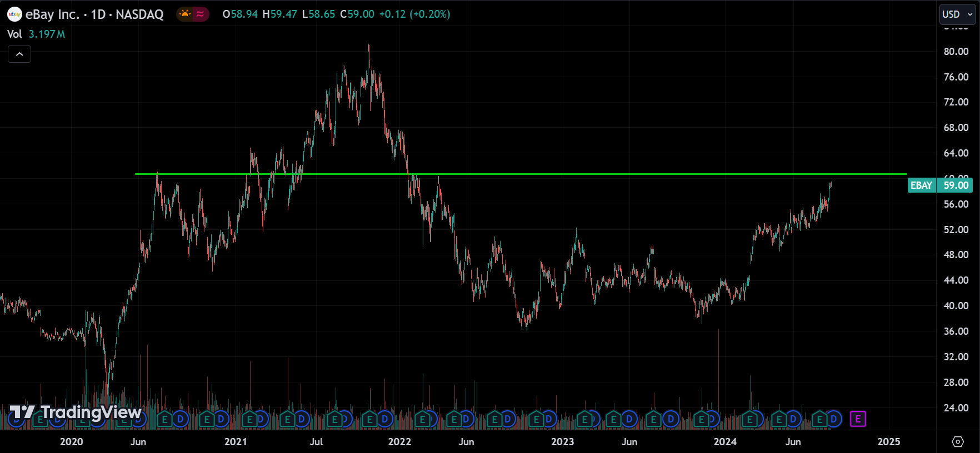Click the eBay logo icon in the chart header
Image resolution: width=980 pixels, height=453 pixels.
pos(14,14)
